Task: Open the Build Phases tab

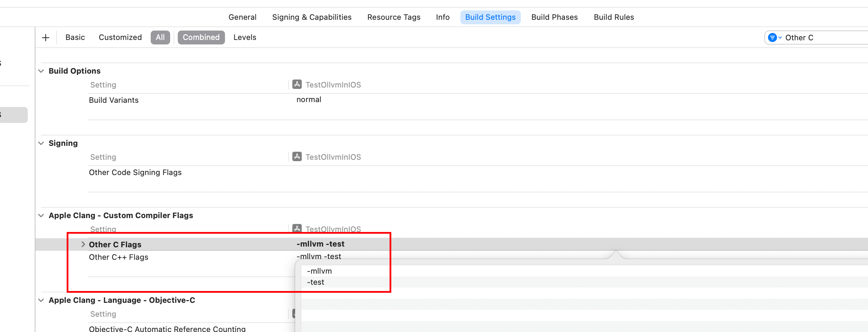Action: coord(554,17)
